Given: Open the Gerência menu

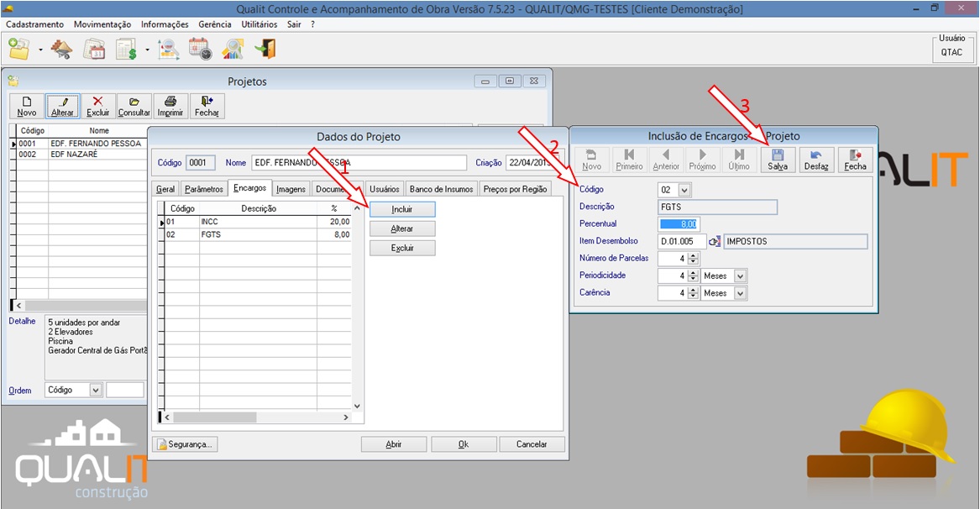Looking at the screenshot, I should coord(215,24).
